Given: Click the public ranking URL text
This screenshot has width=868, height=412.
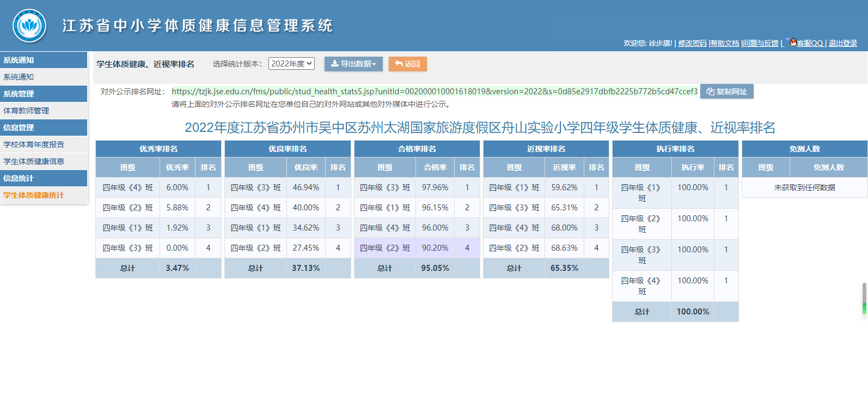Looking at the screenshot, I should click(x=435, y=92).
